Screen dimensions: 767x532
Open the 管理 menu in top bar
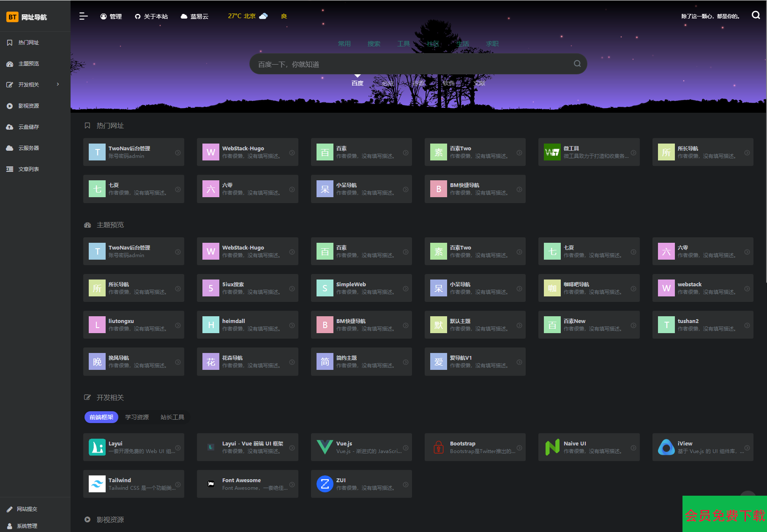coord(111,16)
